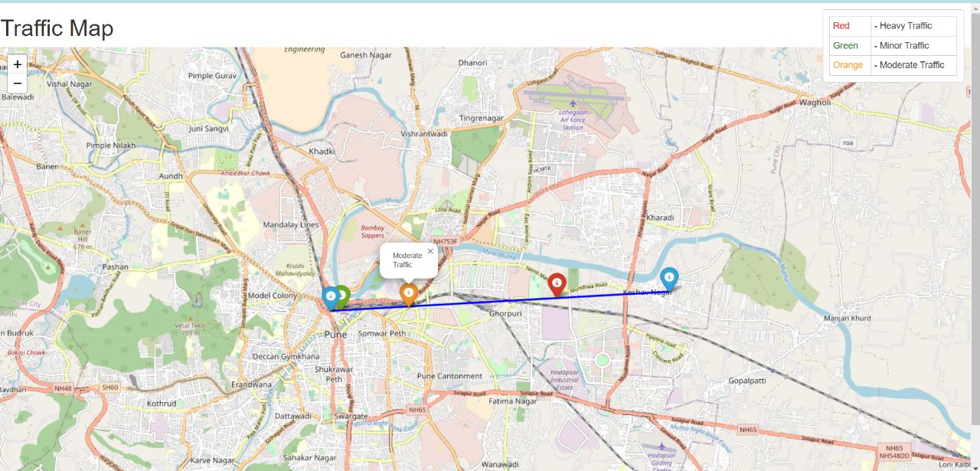
Task: Click the Red legend label
Action: point(841,26)
